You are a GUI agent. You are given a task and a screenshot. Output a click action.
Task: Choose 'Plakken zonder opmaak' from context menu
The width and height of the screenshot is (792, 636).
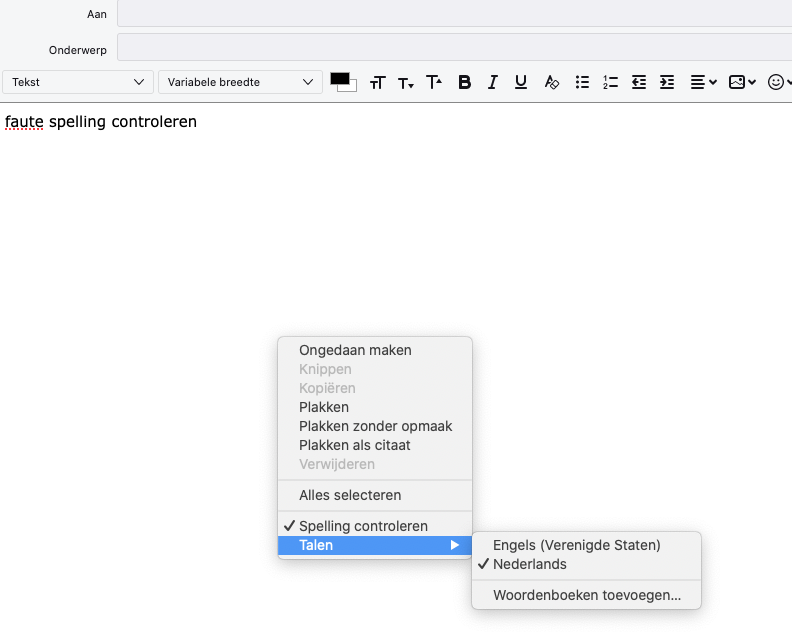tap(375, 426)
